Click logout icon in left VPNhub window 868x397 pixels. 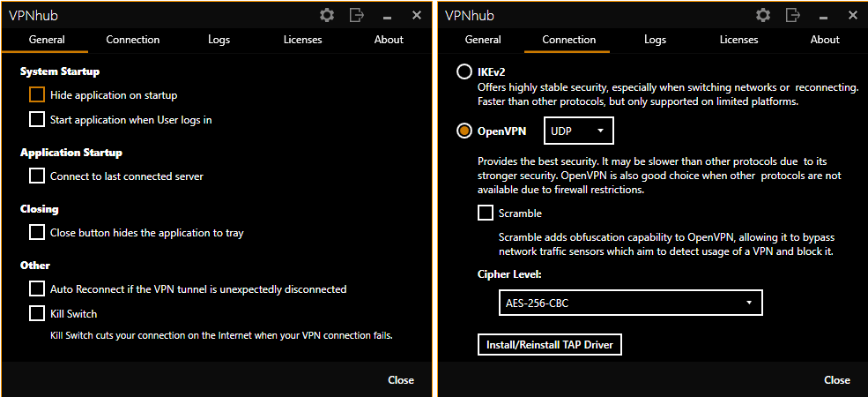[x=357, y=16]
